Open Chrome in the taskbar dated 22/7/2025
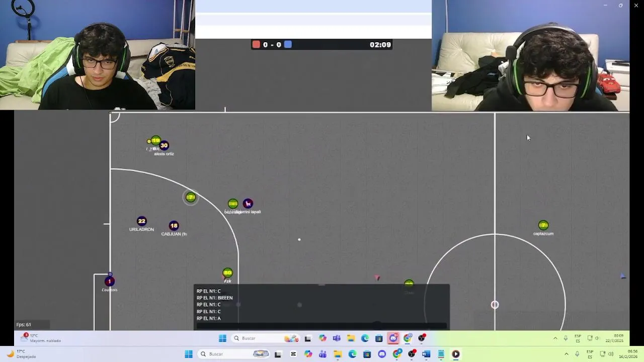Image resolution: width=644 pixels, height=362 pixels. (x=408, y=338)
